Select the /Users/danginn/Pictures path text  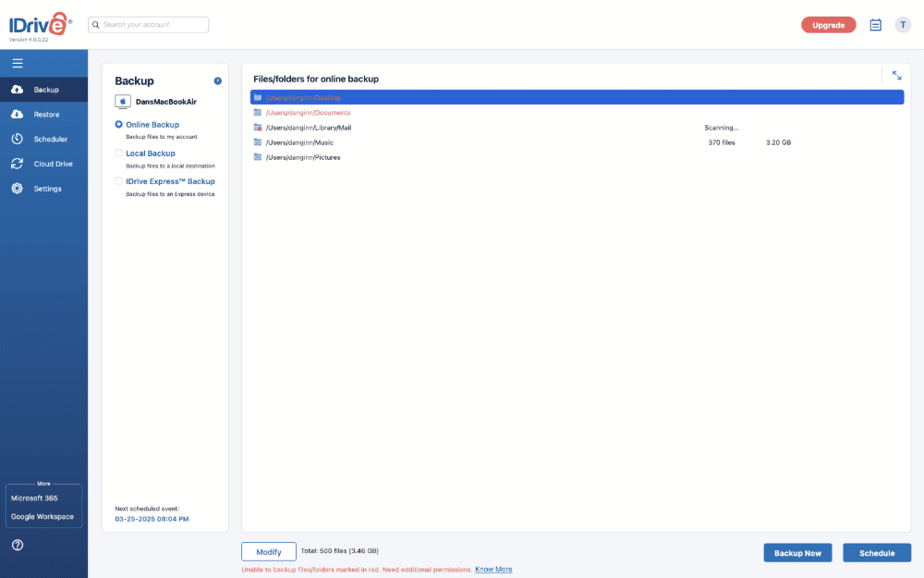(303, 157)
